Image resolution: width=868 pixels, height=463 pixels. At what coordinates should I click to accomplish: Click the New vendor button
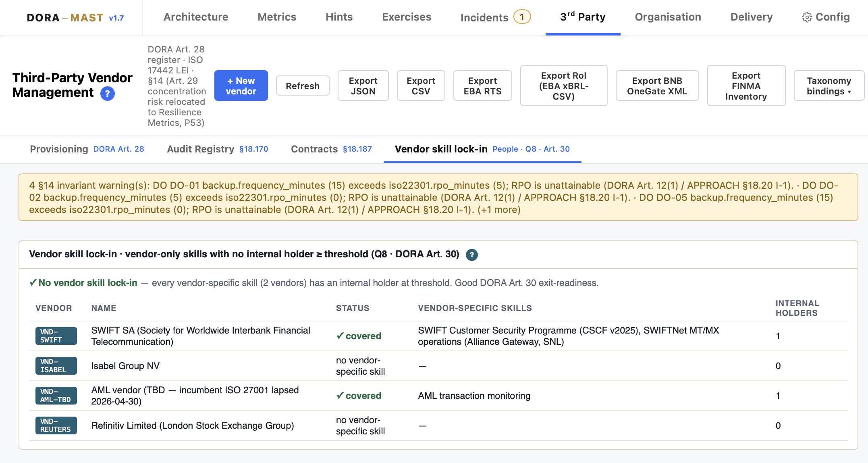[241, 86]
